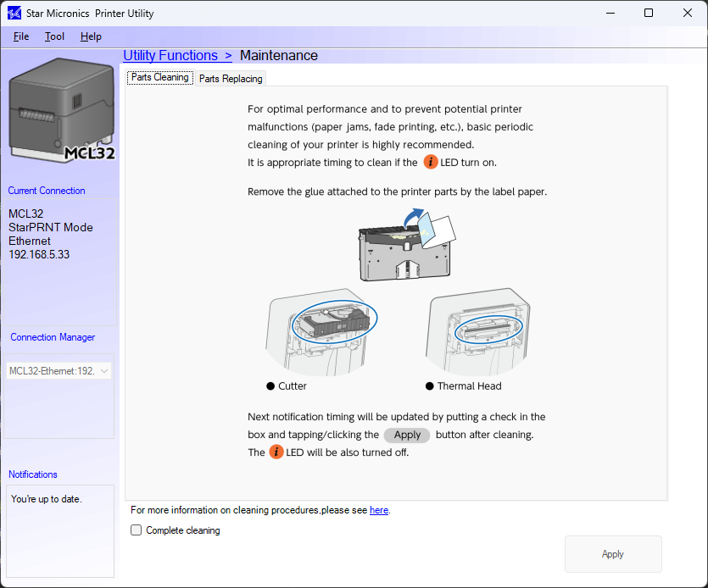Click the 'StarPRNT Mode' connection text
This screenshot has width=708, height=588.
pyautogui.click(x=51, y=227)
